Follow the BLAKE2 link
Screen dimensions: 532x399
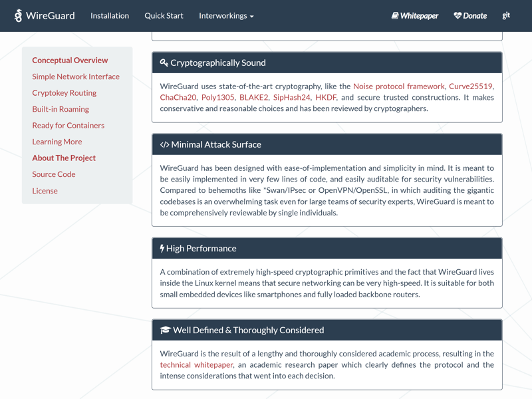pos(254,97)
